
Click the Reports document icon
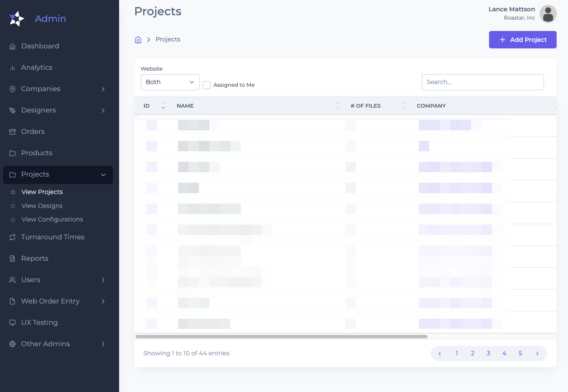tap(13, 259)
